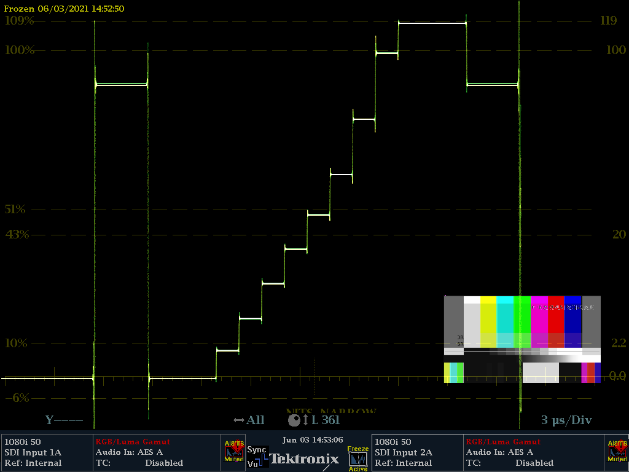Click Audio In: AES A for Input 2A
Screen dimensions: 629x472
tap(499, 452)
